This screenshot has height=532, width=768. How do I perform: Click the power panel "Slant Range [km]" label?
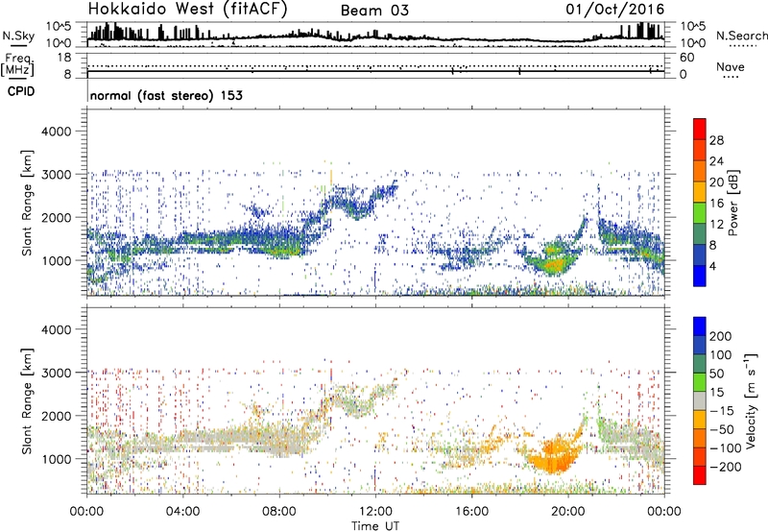pyautogui.click(x=27, y=203)
